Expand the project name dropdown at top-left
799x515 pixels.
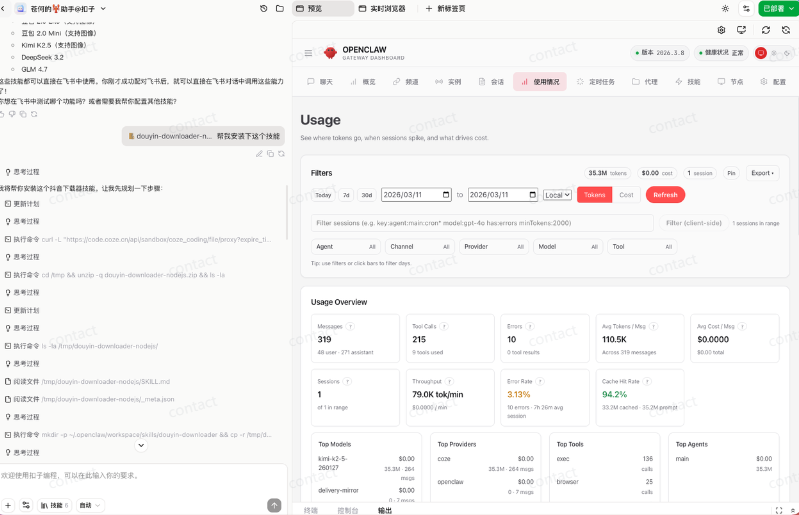click(103, 9)
